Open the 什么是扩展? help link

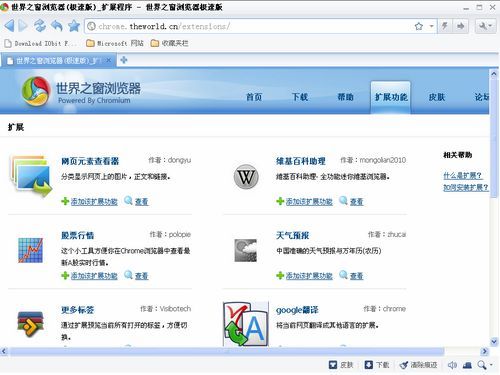[x=463, y=175]
